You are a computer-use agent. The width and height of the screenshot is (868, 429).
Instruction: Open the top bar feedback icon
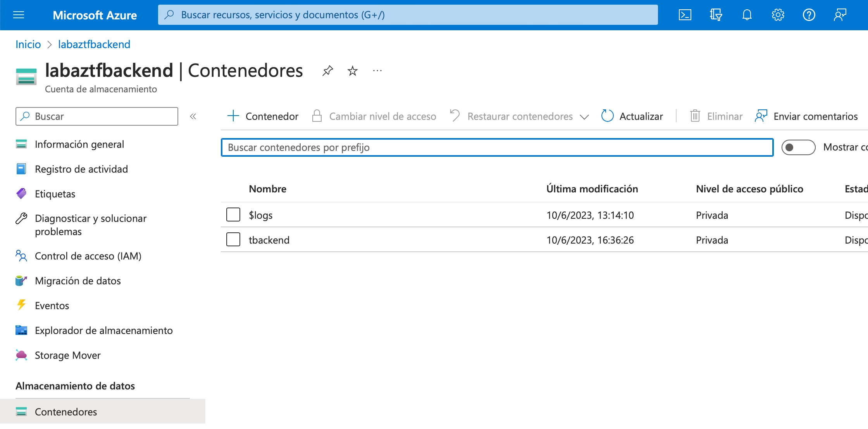[840, 15]
